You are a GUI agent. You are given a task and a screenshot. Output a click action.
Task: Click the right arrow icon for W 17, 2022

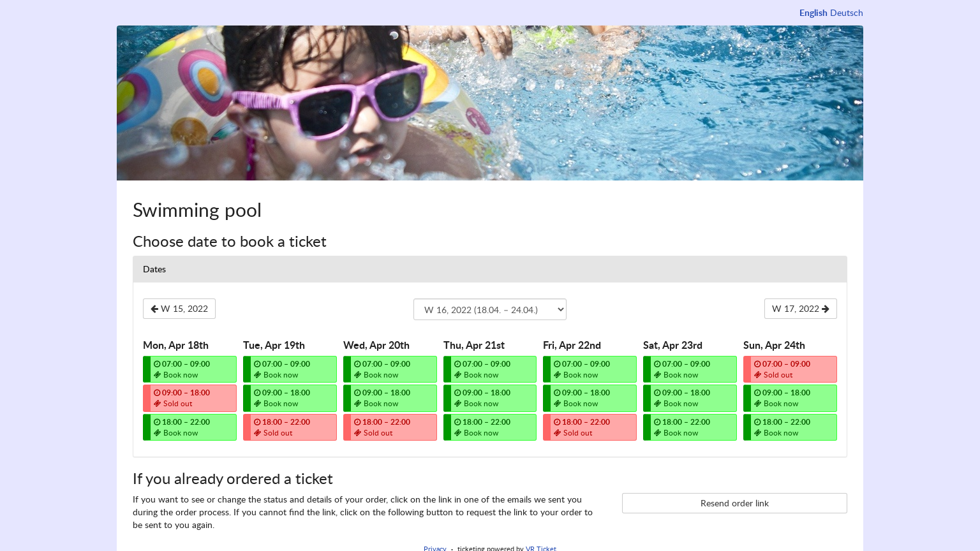click(826, 309)
